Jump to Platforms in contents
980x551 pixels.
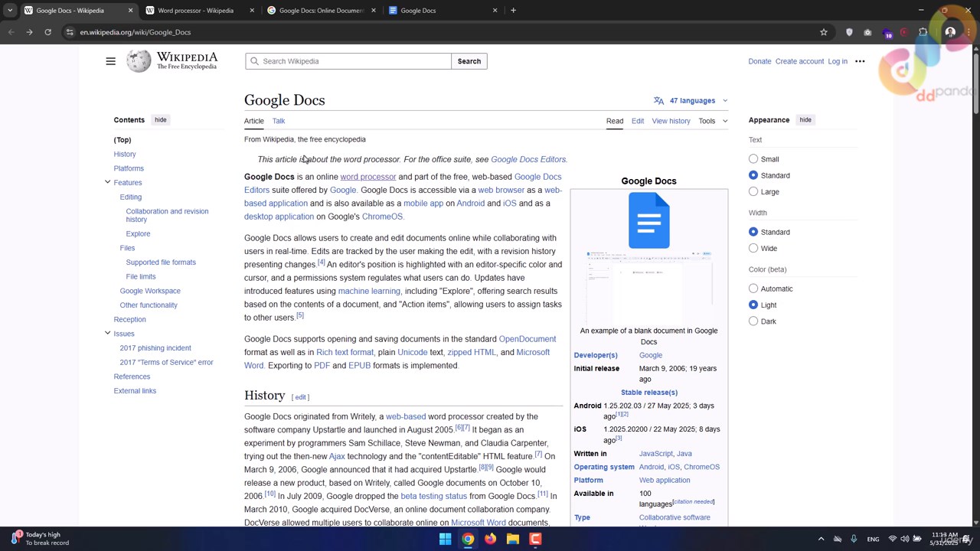(x=129, y=168)
